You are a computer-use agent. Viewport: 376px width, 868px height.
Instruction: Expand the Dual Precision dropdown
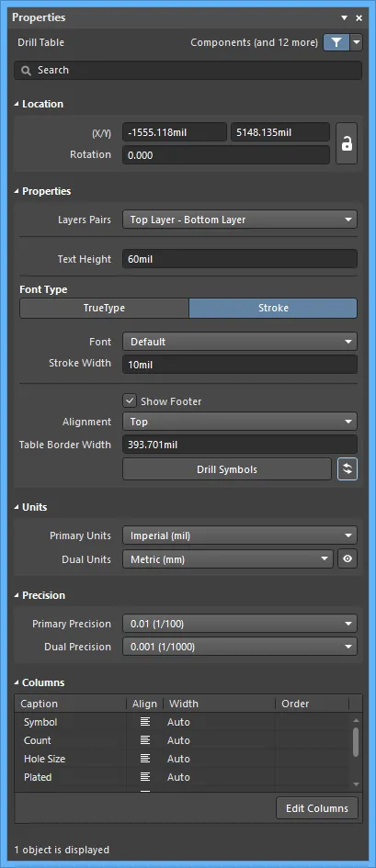click(240, 647)
